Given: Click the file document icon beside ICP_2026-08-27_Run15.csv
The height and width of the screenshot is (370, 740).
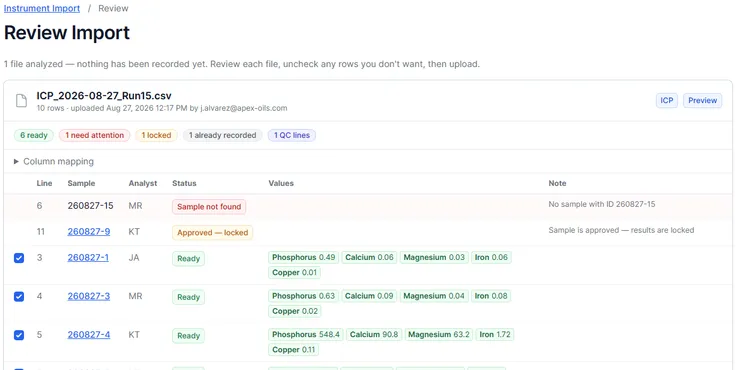Looking at the screenshot, I should coord(21,101).
